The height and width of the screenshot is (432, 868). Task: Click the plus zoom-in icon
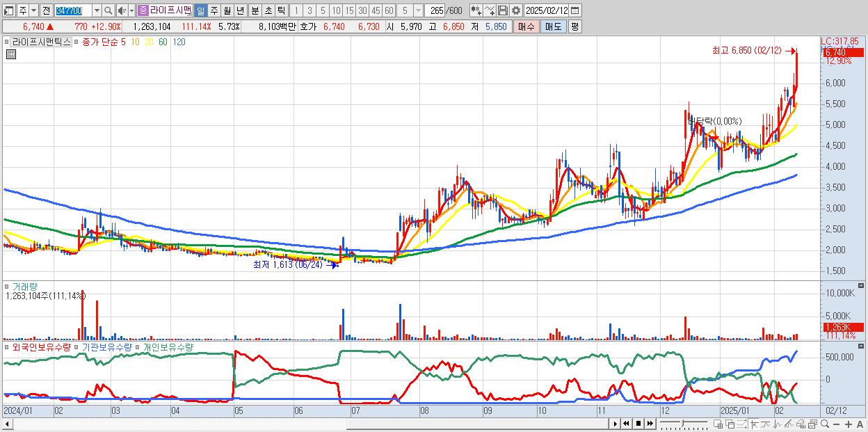pos(849,424)
